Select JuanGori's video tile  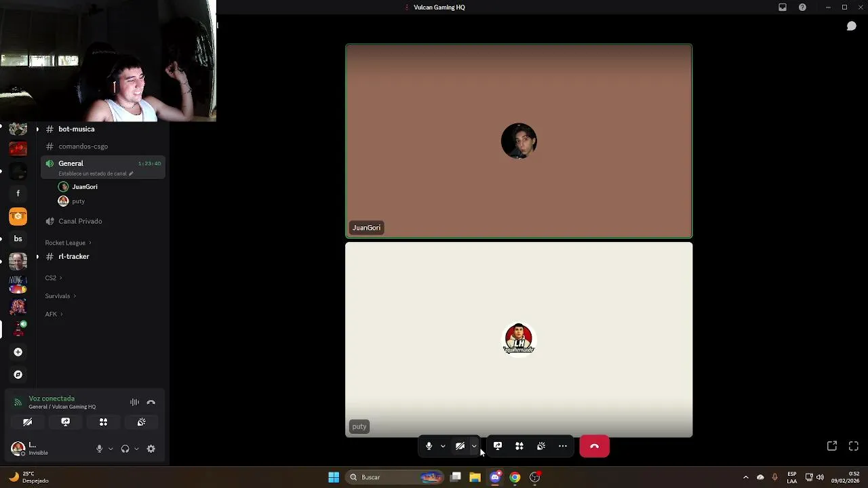coord(519,141)
